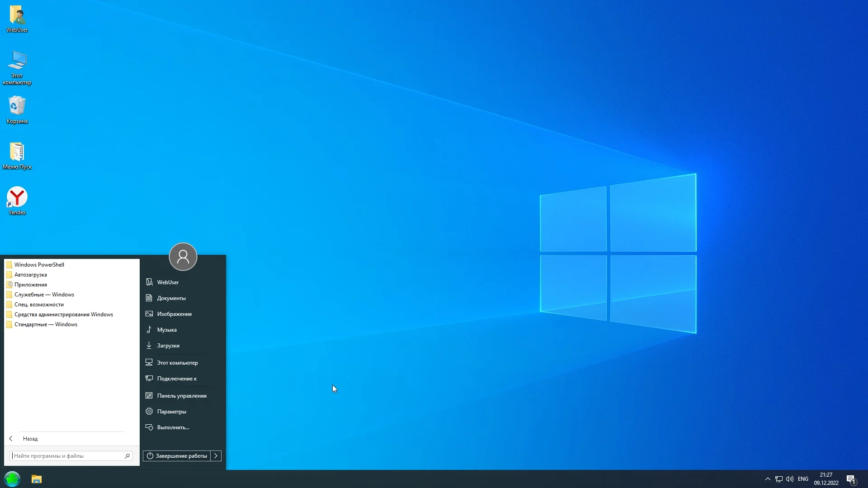Open the volume speaker tray icon
Viewport: 868px width, 488px height.
point(789,479)
